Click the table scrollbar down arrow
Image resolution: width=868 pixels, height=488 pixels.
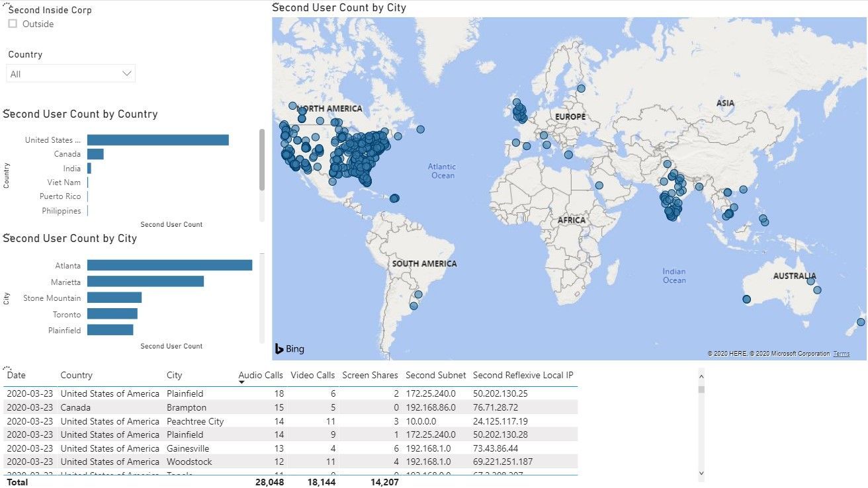703,473
